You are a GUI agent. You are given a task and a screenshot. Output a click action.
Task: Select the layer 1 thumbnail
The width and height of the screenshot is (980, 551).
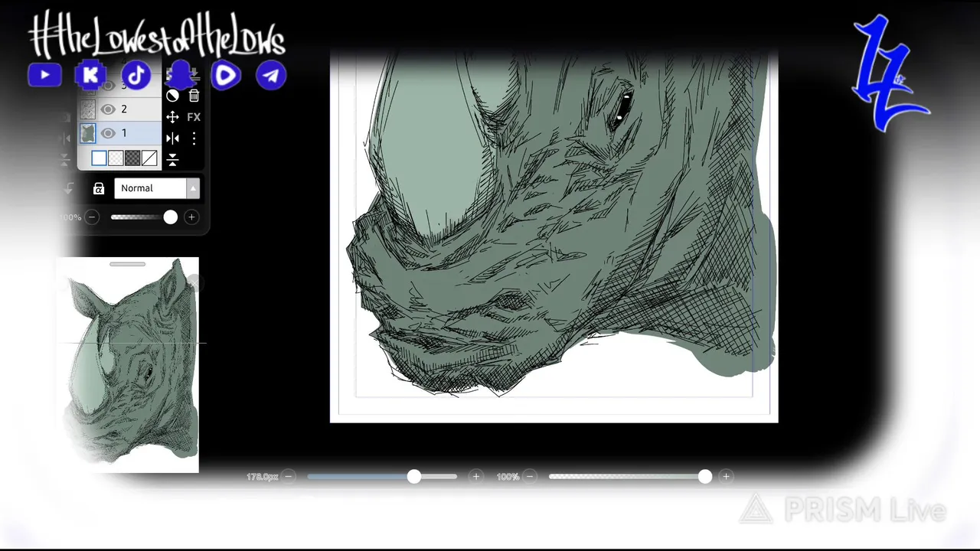coord(88,133)
